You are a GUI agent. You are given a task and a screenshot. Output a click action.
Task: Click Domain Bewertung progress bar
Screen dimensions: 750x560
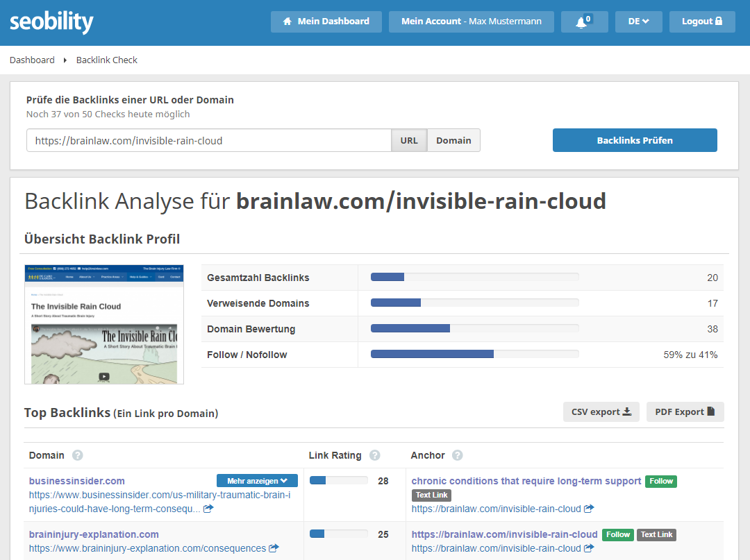click(474, 329)
